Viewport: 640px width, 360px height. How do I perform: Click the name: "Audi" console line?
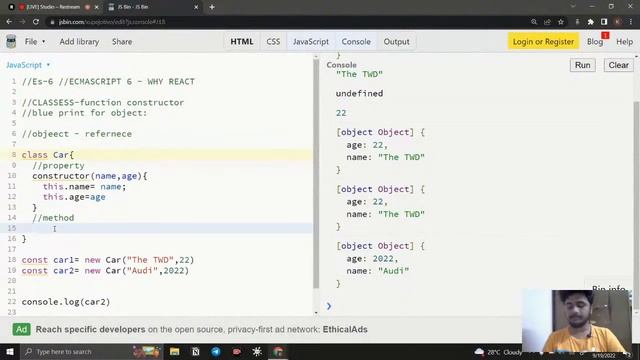coord(378,271)
